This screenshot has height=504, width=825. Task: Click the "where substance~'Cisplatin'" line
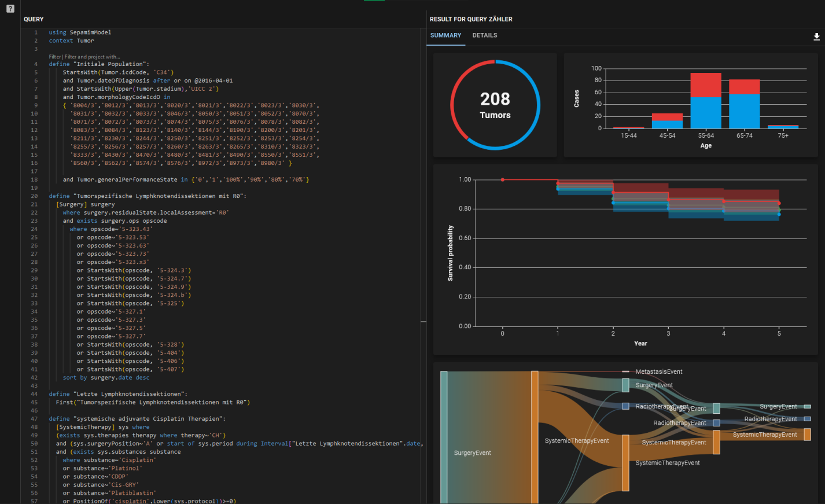pos(109,460)
